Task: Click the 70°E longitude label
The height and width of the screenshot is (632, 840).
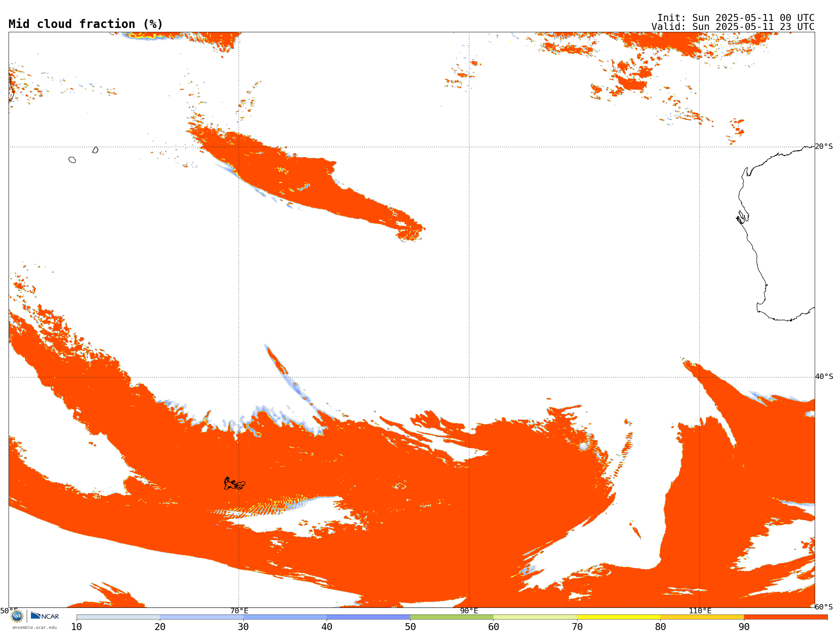Action: 239,611
